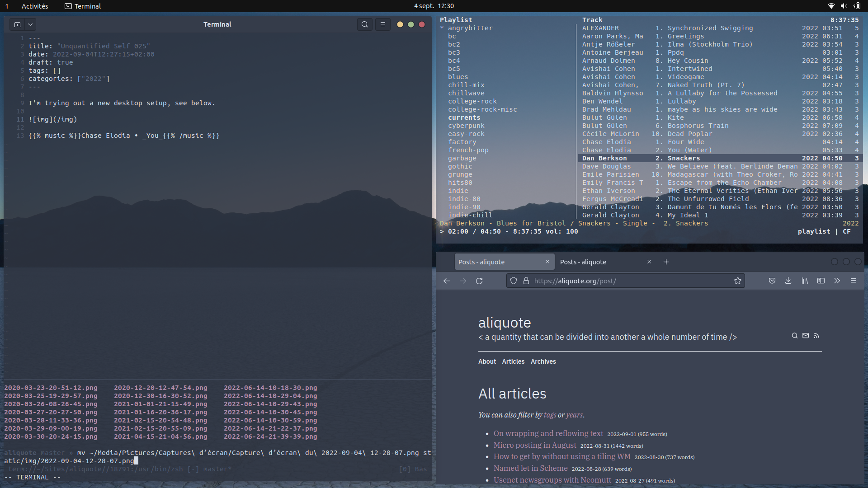Toggle the Firefox sidebar icon
The width and height of the screenshot is (868, 488).
coord(821,281)
